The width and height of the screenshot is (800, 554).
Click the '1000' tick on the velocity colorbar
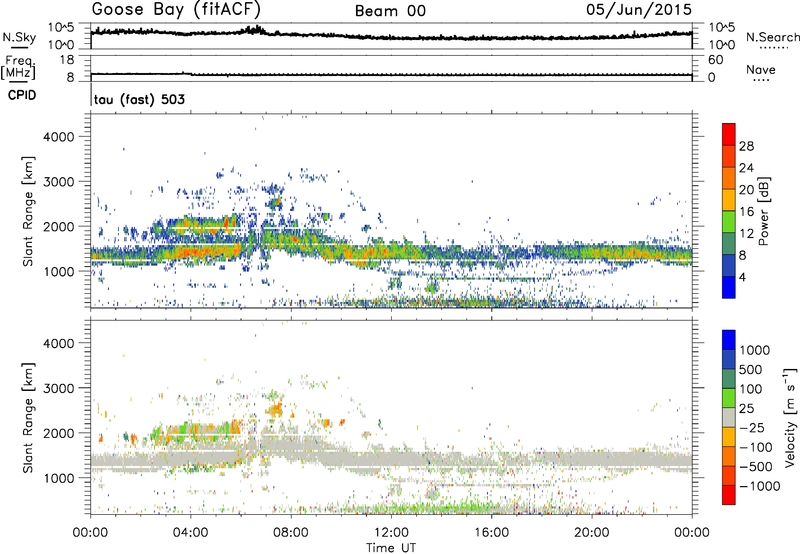pyautogui.click(x=755, y=350)
